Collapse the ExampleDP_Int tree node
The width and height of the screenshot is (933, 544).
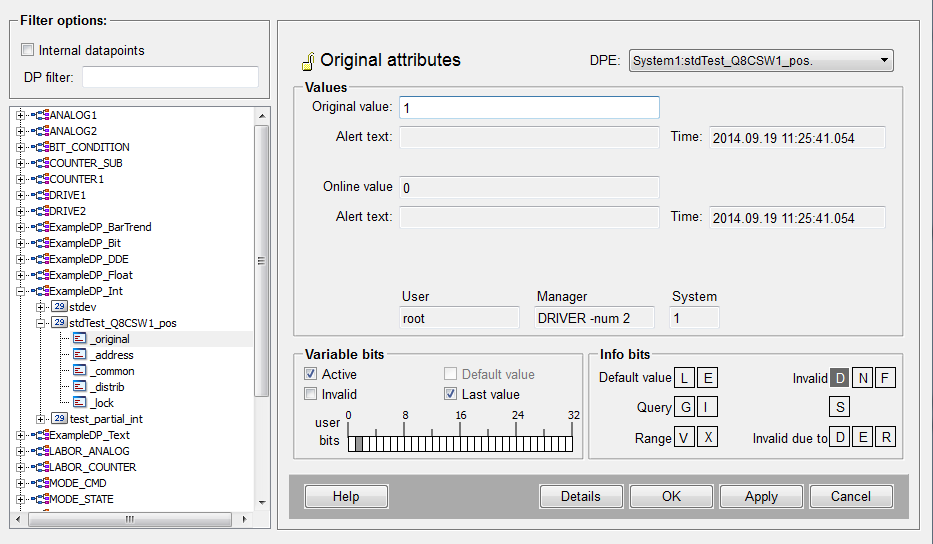click(x=20, y=291)
